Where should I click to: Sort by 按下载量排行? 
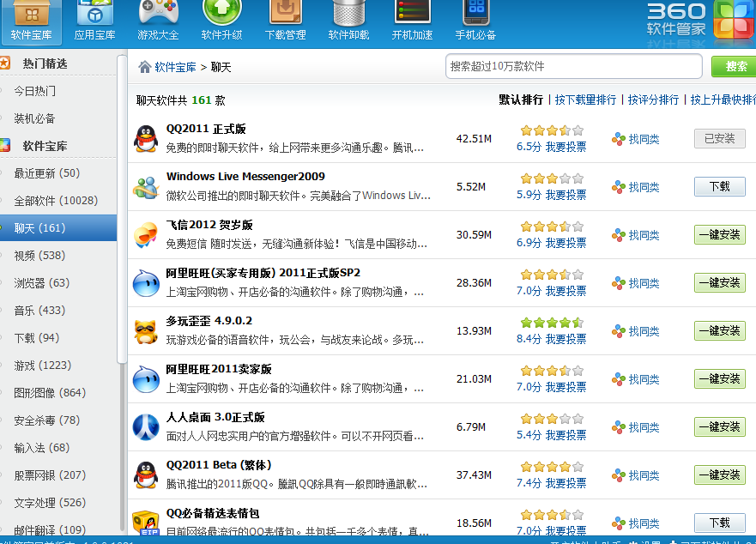pos(585,100)
